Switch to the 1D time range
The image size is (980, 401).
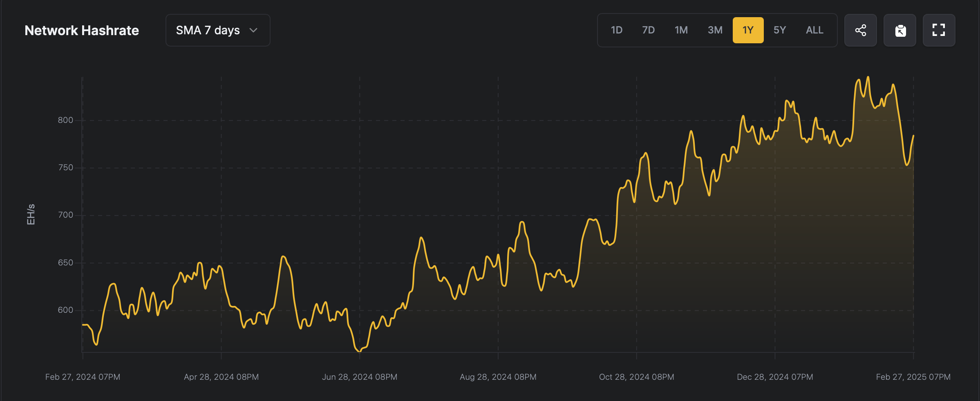tap(616, 30)
